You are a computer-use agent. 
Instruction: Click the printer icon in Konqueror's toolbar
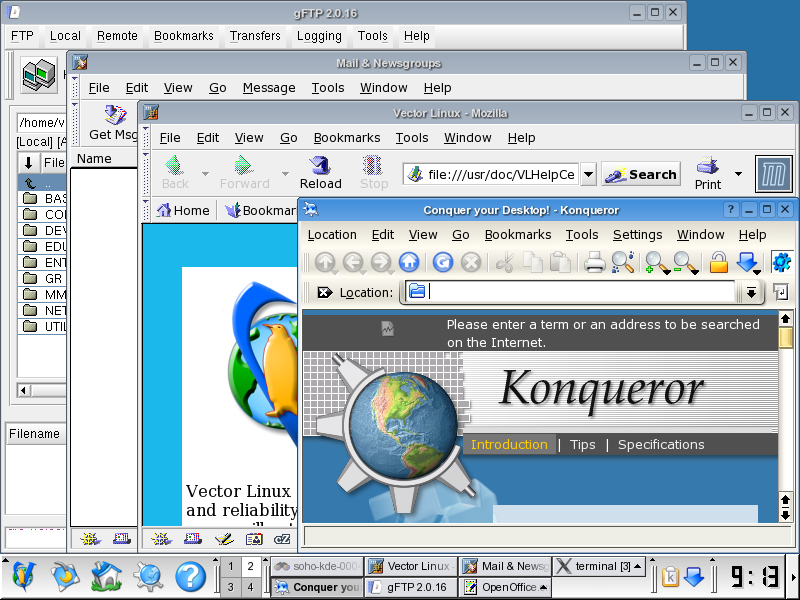(594, 263)
